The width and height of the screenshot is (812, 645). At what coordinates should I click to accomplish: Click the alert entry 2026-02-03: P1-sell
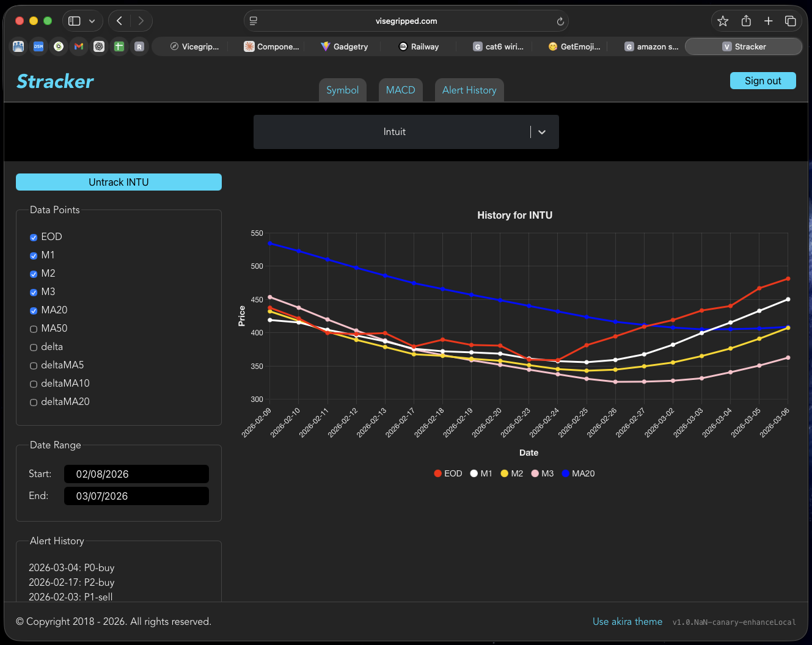pyautogui.click(x=71, y=597)
